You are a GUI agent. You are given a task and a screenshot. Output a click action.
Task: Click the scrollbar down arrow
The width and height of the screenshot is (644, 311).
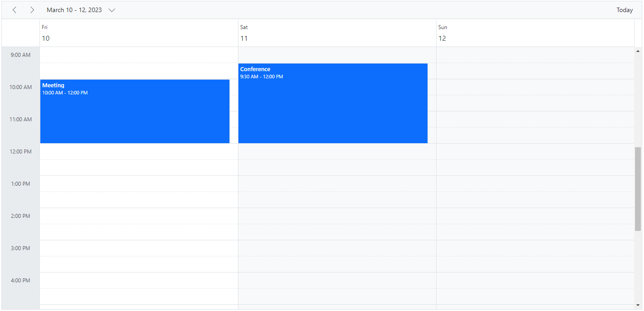tap(638, 305)
